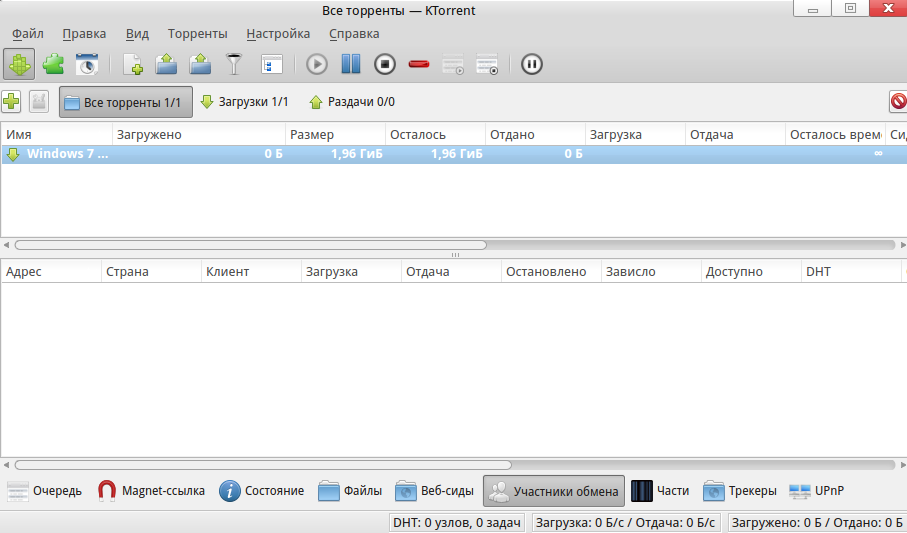
Task: Sort torrent list by Загрузка column
Action: (x=635, y=134)
